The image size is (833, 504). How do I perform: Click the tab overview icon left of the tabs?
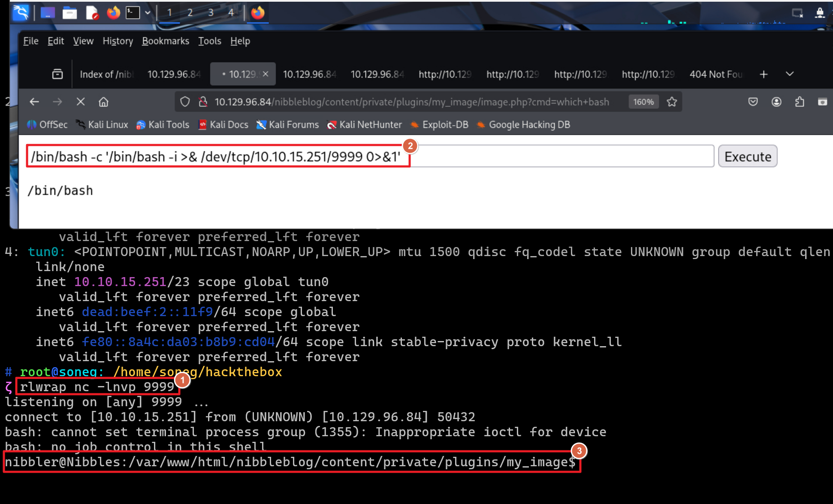click(x=57, y=74)
